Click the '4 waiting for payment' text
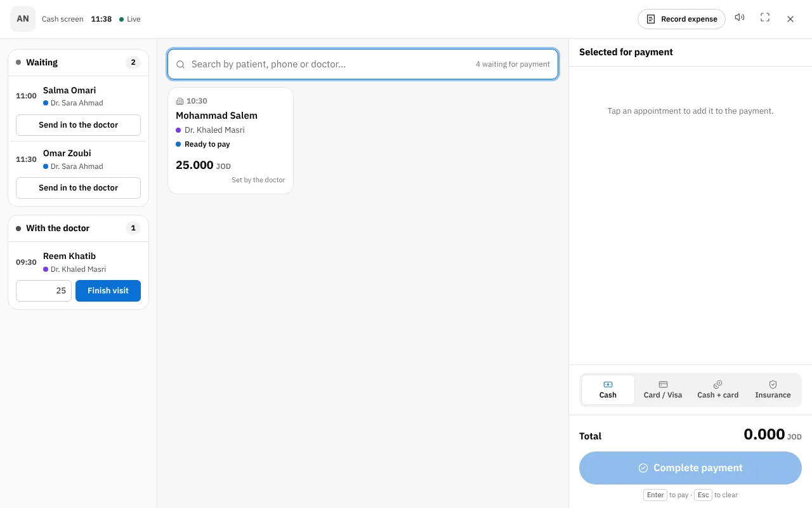The width and height of the screenshot is (812, 508). 513,64
